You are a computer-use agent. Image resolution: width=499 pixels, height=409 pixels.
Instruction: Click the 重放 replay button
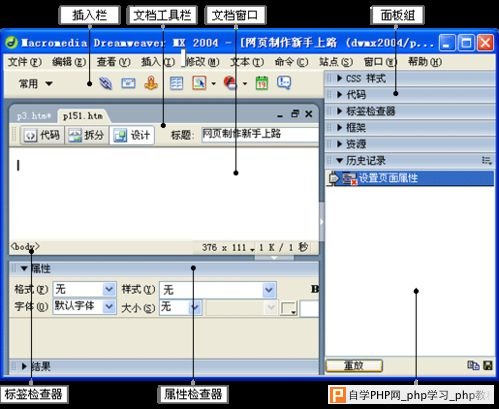(354, 366)
